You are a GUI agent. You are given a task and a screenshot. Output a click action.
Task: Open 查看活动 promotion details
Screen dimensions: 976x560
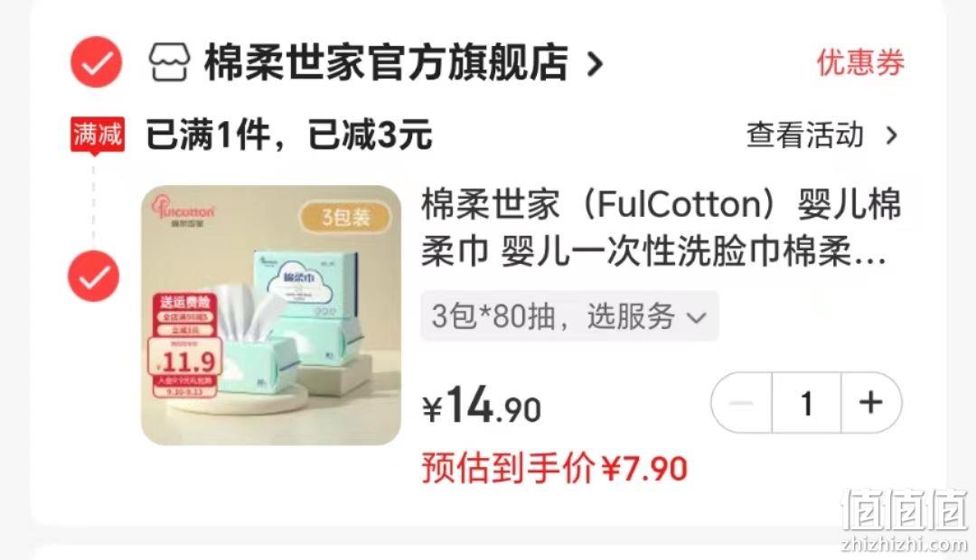tap(805, 135)
